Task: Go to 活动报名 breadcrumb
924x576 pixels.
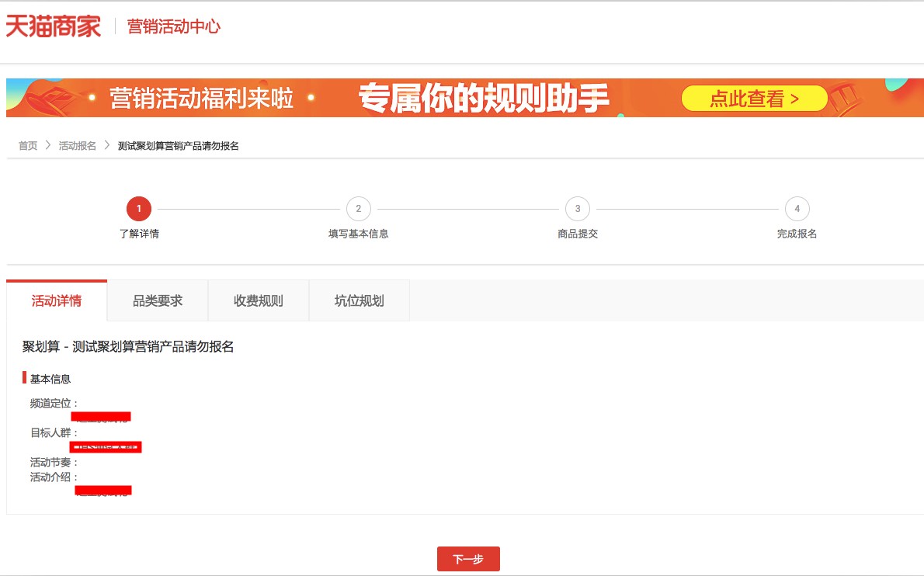Action: click(77, 145)
